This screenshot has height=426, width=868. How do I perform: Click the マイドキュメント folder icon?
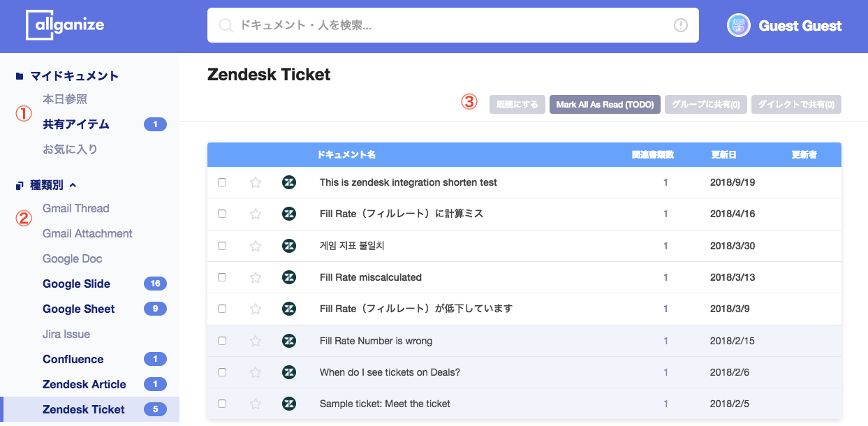coord(20,76)
